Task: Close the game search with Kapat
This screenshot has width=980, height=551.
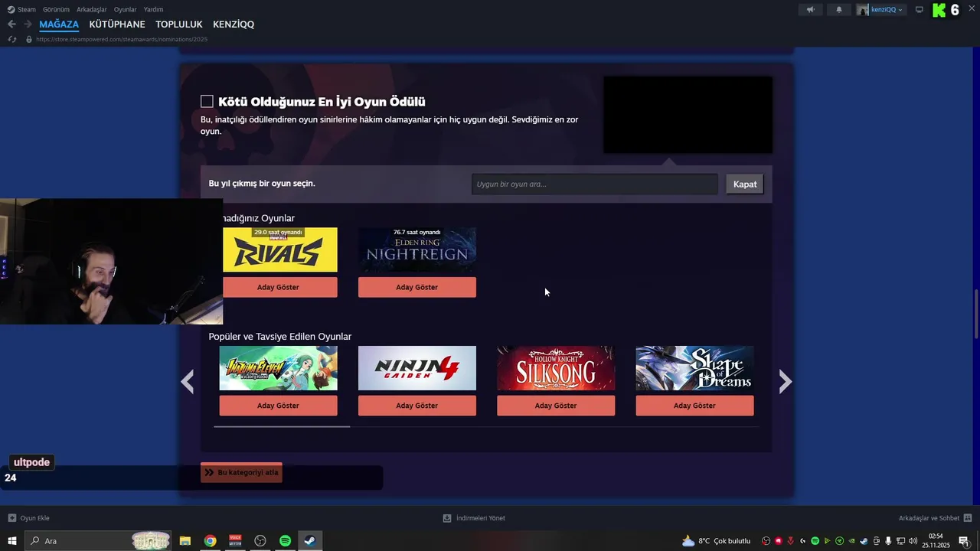Action: coord(745,184)
